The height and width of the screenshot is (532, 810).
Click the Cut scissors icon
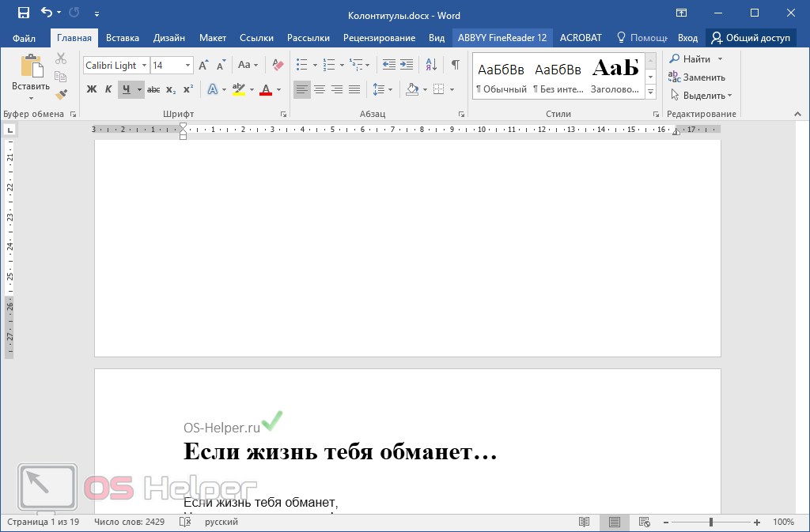point(61,58)
